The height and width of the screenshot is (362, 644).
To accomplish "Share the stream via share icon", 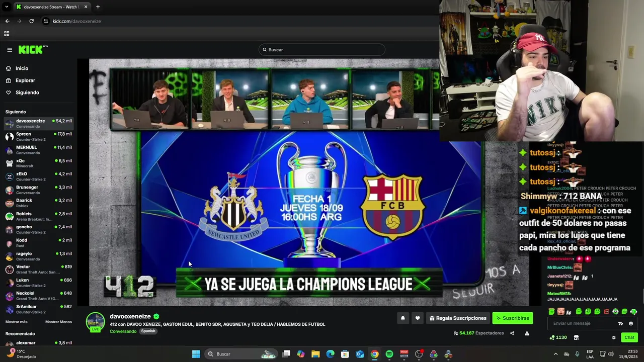I will [512, 333].
